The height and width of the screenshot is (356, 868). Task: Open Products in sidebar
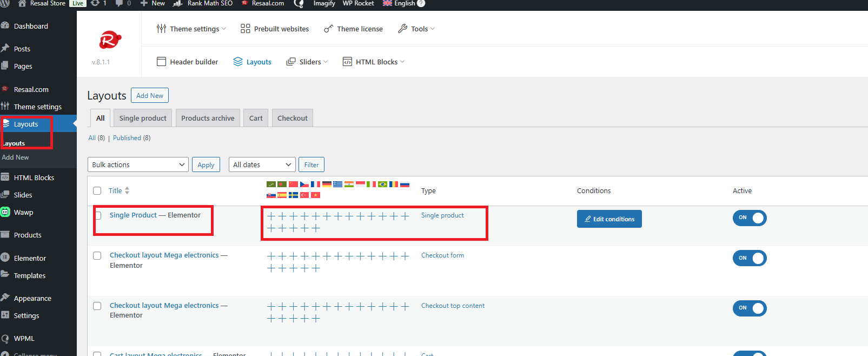tap(28, 235)
